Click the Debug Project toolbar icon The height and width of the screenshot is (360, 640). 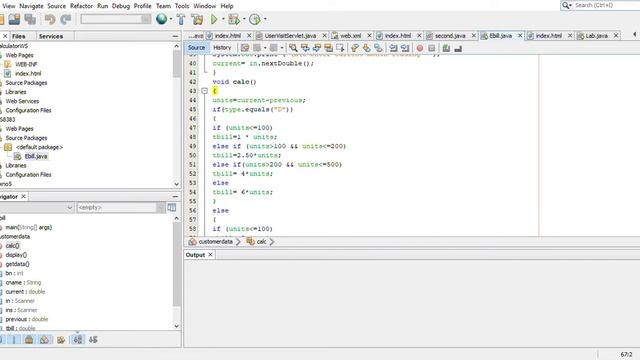(x=234, y=19)
